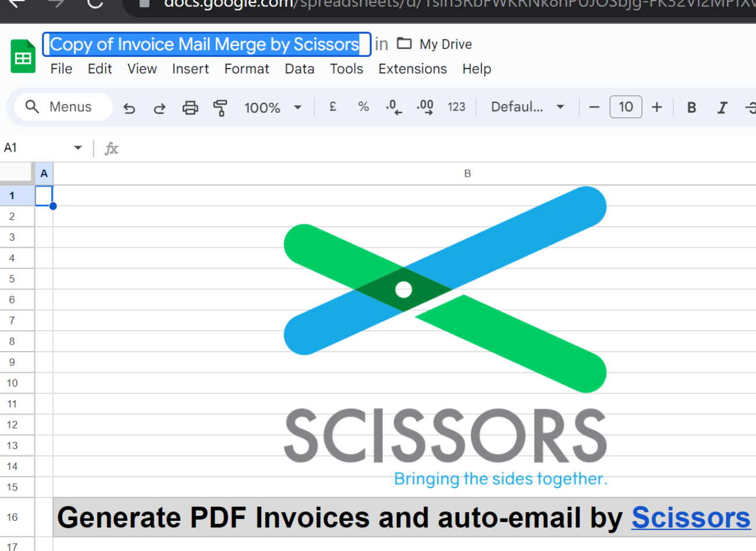This screenshot has width=756, height=551.
Task: Click the font size input field
Action: tap(626, 107)
